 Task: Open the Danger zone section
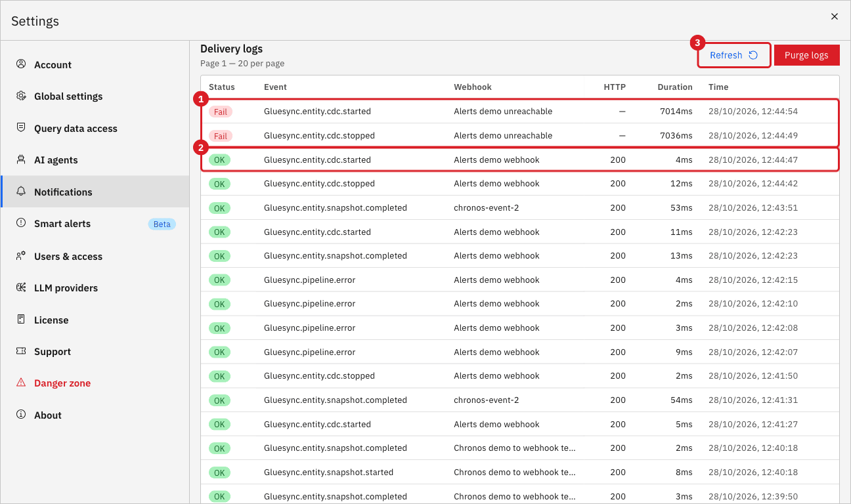click(95, 383)
